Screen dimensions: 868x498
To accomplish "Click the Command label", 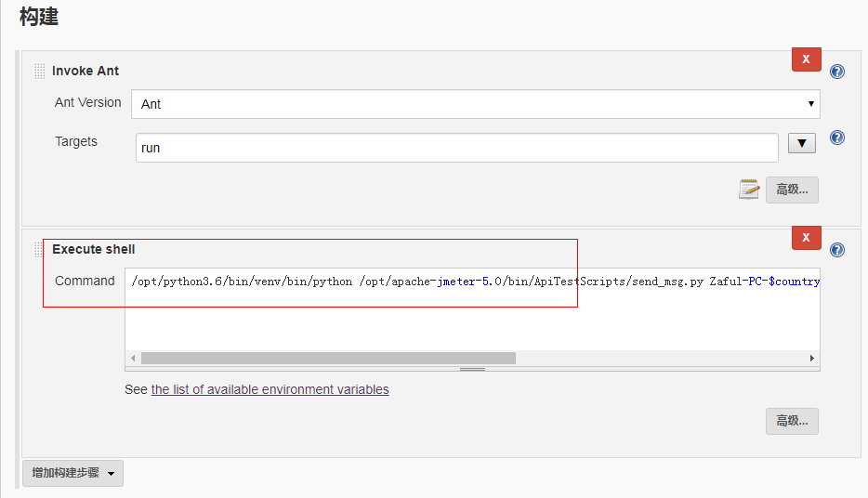I will pos(85,282).
